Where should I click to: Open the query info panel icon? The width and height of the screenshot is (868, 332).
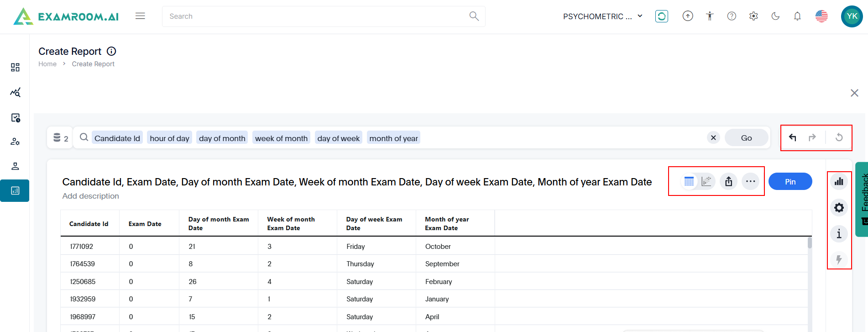(x=839, y=234)
